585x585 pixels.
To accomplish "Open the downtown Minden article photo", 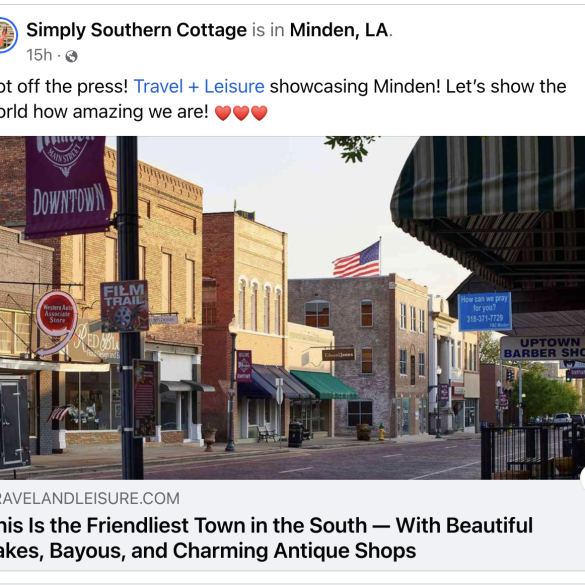I will click(x=292, y=308).
